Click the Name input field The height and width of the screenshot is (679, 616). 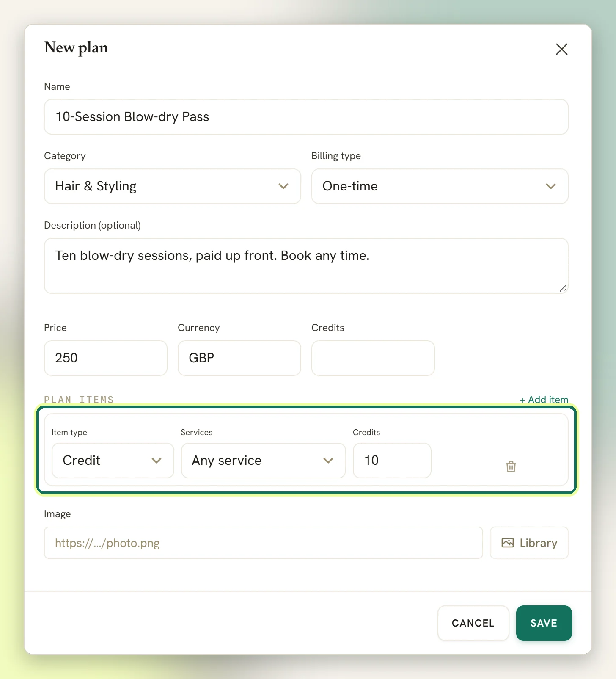[x=306, y=117]
